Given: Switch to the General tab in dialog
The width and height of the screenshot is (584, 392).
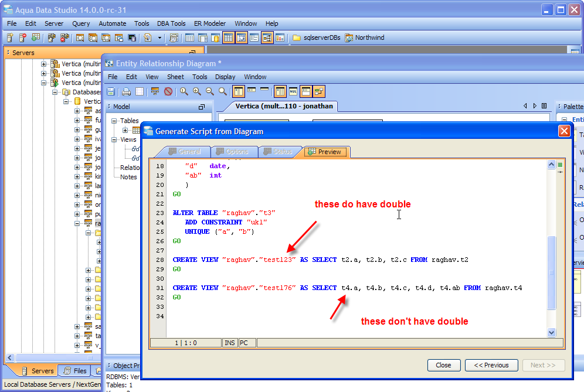Looking at the screenshot, I should pyautogui.click(x=184, y=152).
